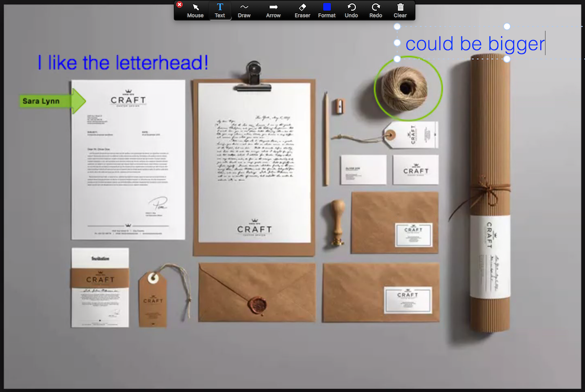The width and height of the screenshot is (585, 392).
Task: Redo the undone annotation
Action: [375, 10]
